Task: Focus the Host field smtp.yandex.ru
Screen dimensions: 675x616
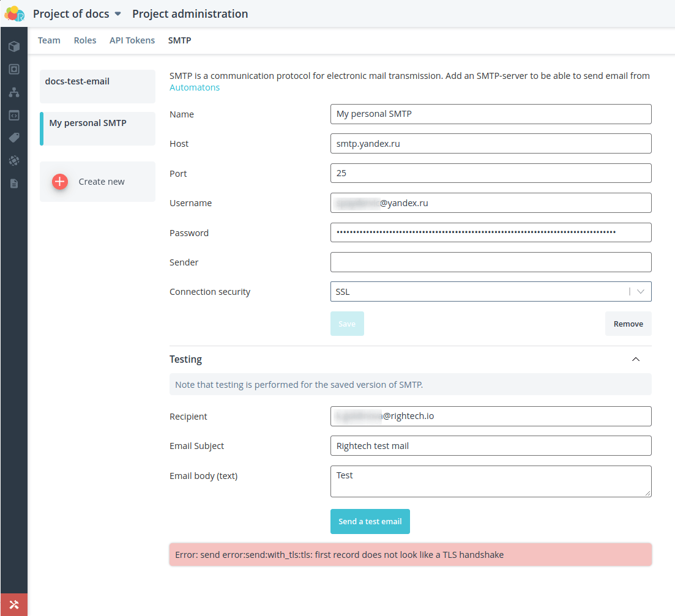Action: point(491,144)
